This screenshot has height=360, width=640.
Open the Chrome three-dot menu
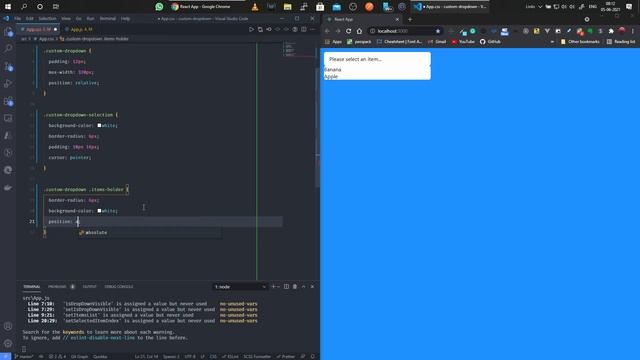[x=633, y=31]
